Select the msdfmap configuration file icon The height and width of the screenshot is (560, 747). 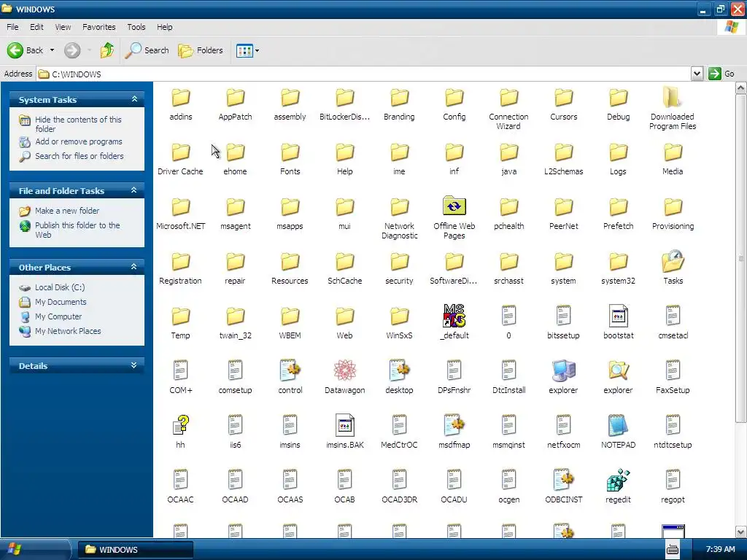click(454, 426)
